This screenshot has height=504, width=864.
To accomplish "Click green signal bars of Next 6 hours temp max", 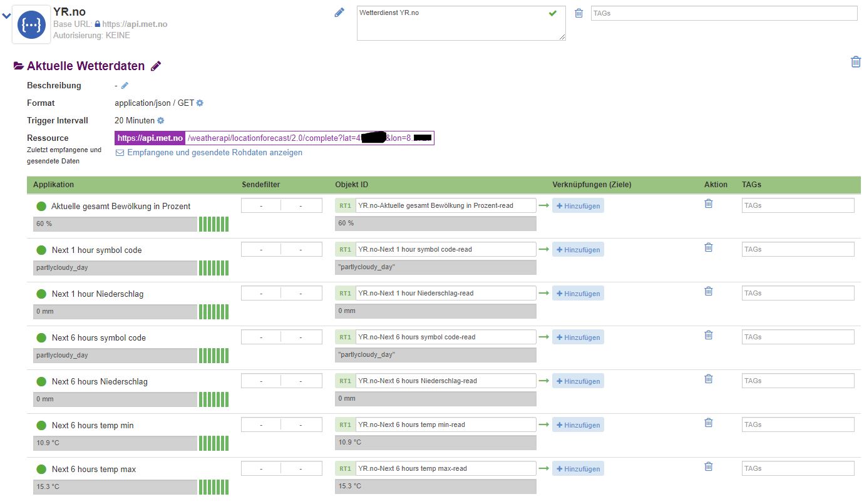I will [213, 487].
